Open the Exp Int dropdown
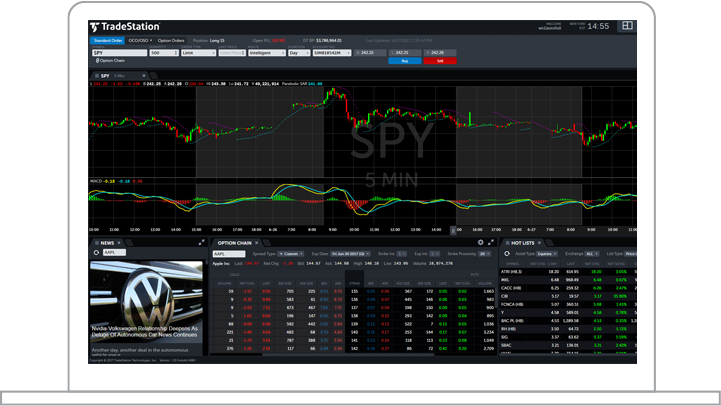The height and width of the screenshot is (406, 721). [x=435, y=254]
